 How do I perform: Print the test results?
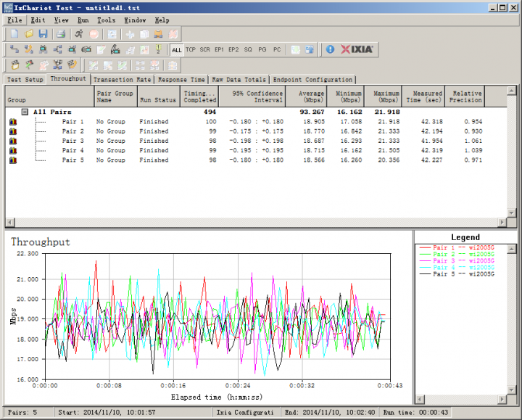click(61, 33)
